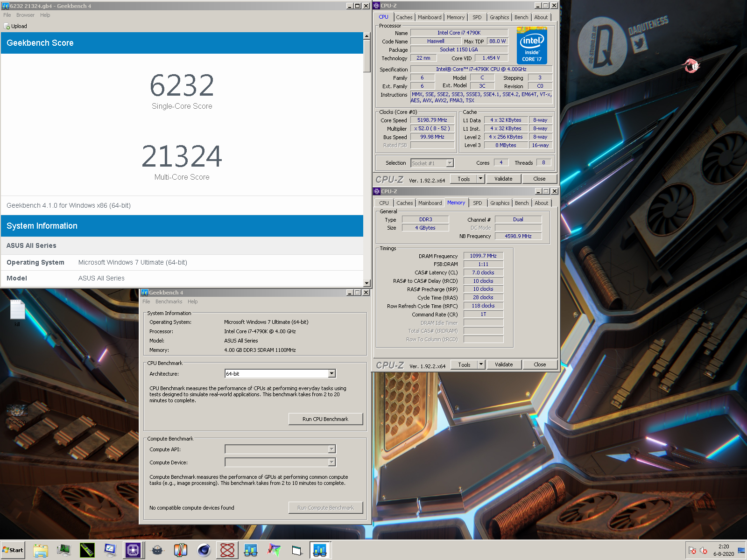Click Show Desktop monitor icon in tray
Screen dimensions: 747x560
[x=741, y=551]
